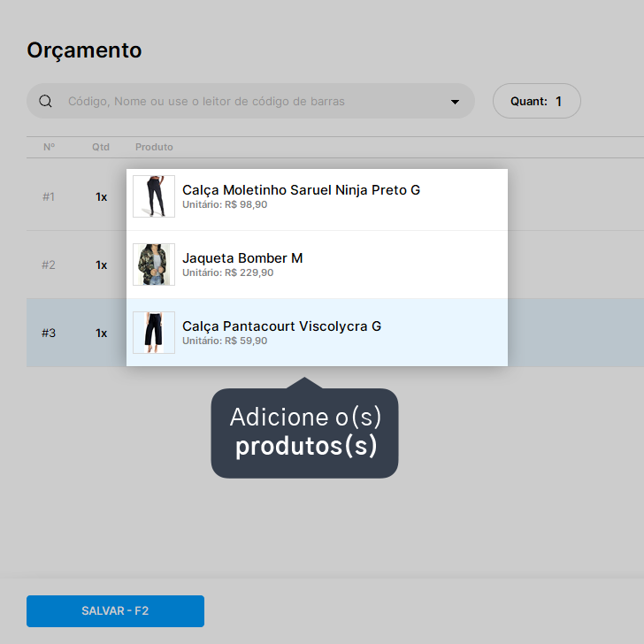Click the Calça Pantacourt thumbnail image
This screenshot has height=644, width=644.
click(154, 333)
